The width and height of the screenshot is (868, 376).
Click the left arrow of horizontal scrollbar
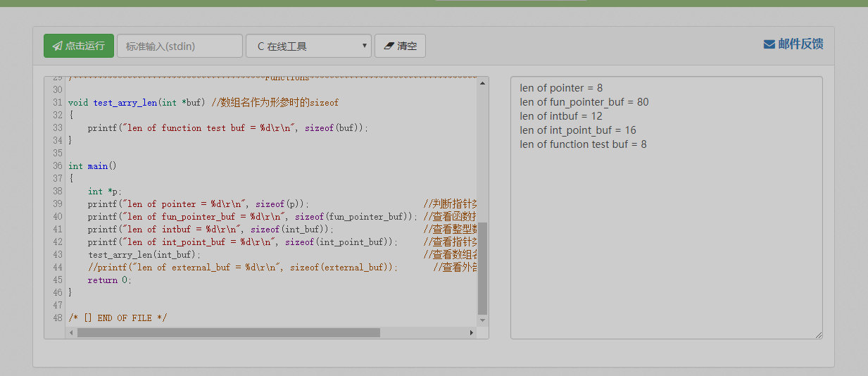(x=70, y=332)
